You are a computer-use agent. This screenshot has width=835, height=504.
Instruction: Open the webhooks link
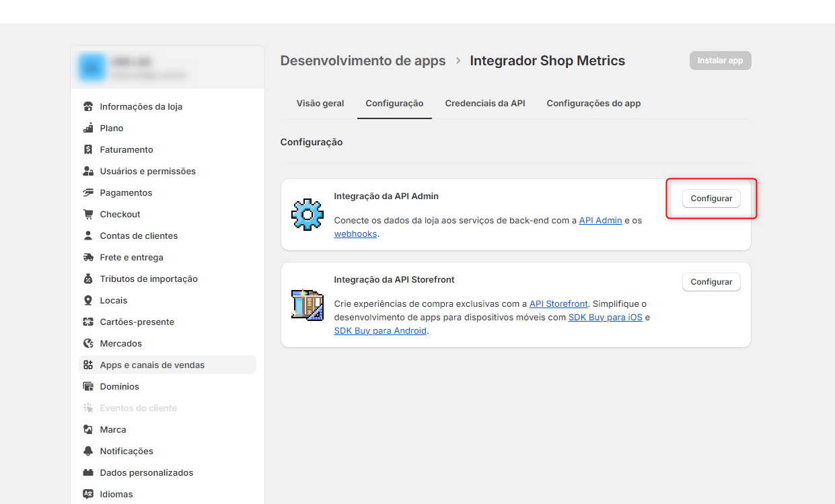pyautogui.click(x=355, y=233)
